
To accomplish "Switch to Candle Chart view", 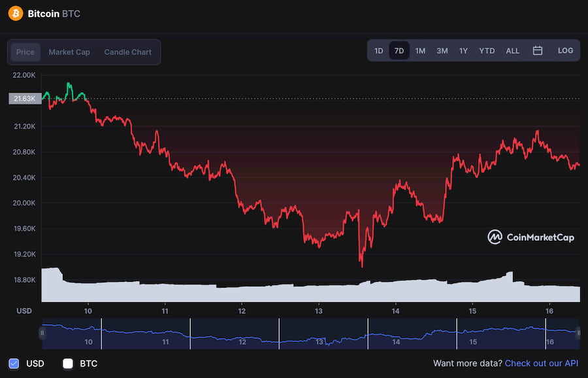I will [128, 52].
